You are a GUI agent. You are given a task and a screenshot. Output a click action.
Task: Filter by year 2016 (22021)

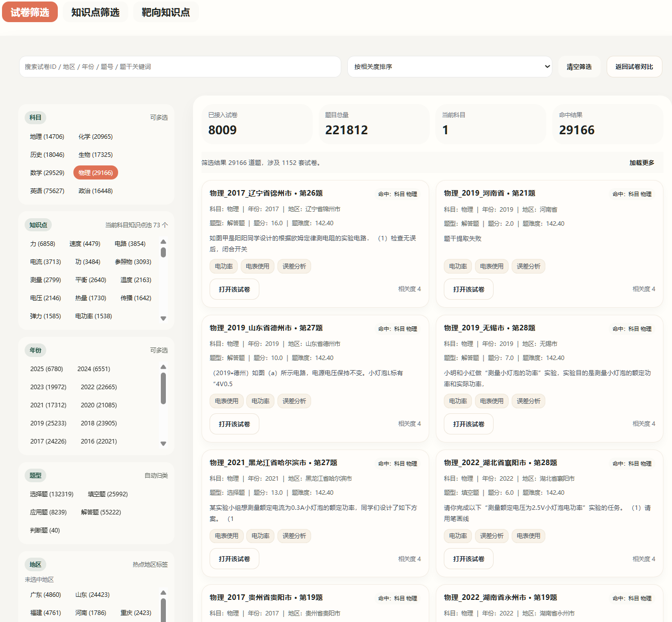click(99, 441)
